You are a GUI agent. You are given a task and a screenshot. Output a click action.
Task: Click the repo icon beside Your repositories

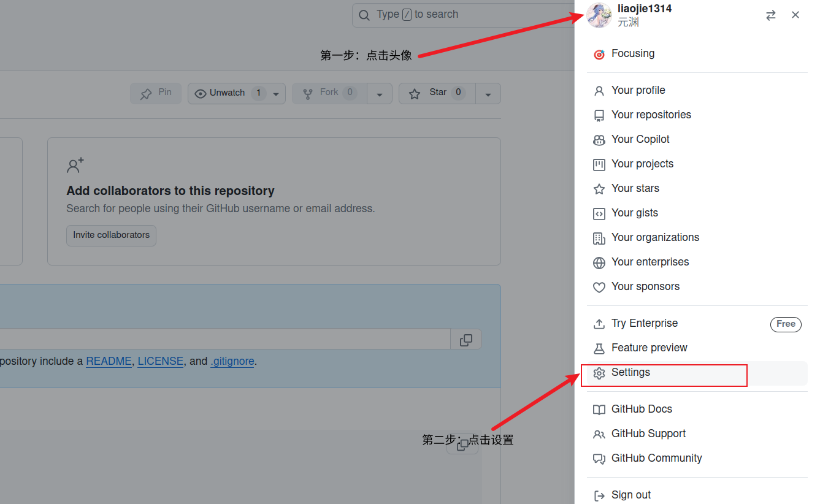coord(599,116)
